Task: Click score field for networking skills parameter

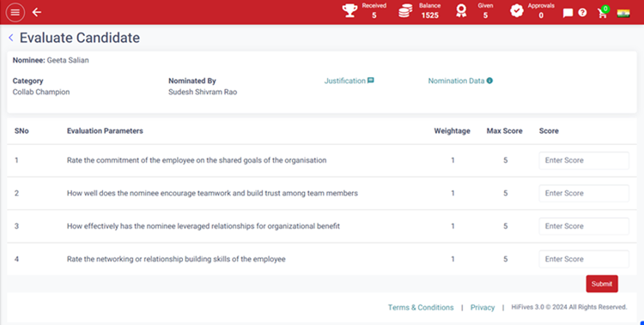Action: click(x=584, y=259)
